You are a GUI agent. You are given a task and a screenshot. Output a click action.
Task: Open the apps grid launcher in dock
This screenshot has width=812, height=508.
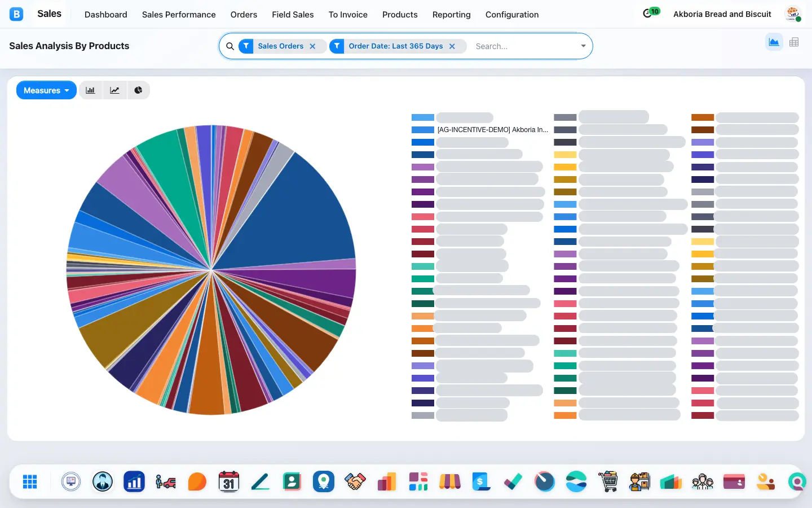[x=30, y=481]
